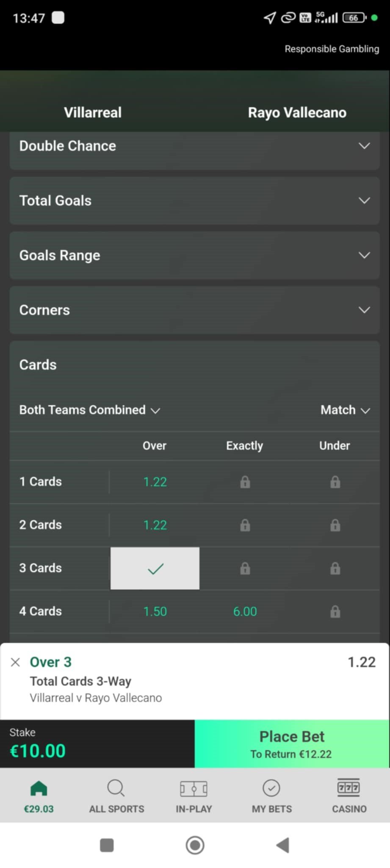Tap the Android recent apps square

click(x=107, y=845)
